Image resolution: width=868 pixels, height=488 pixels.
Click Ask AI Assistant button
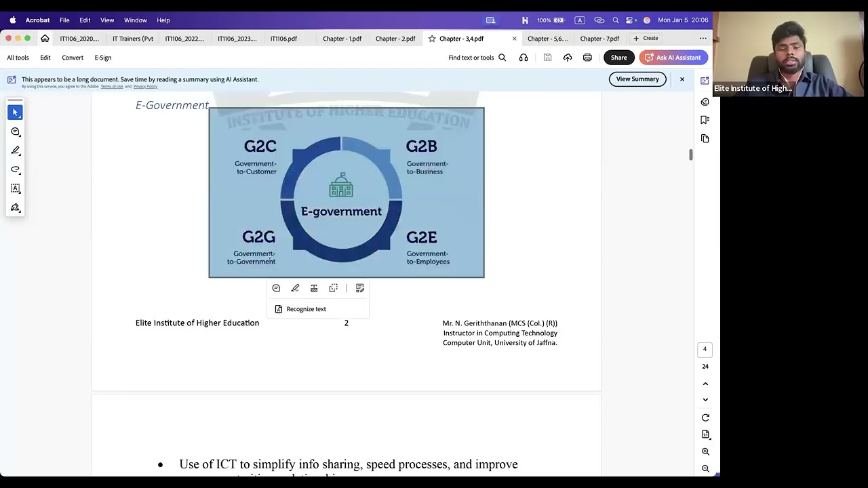pyautogui.click(x=673, y=58)
